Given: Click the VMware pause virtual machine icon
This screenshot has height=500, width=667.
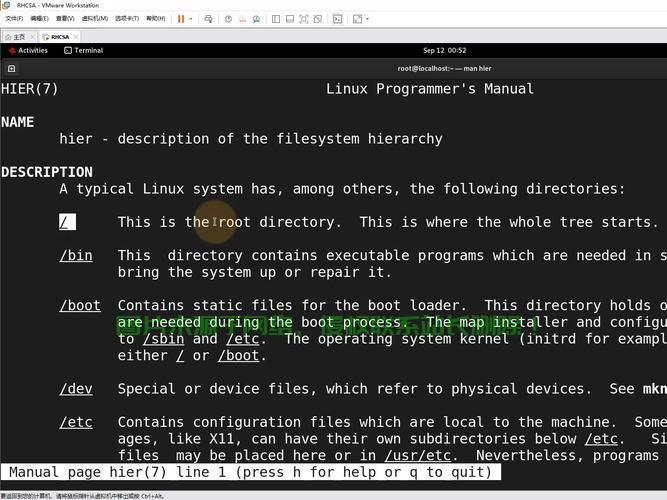Looking at the screenshot, I should (181, 18).
